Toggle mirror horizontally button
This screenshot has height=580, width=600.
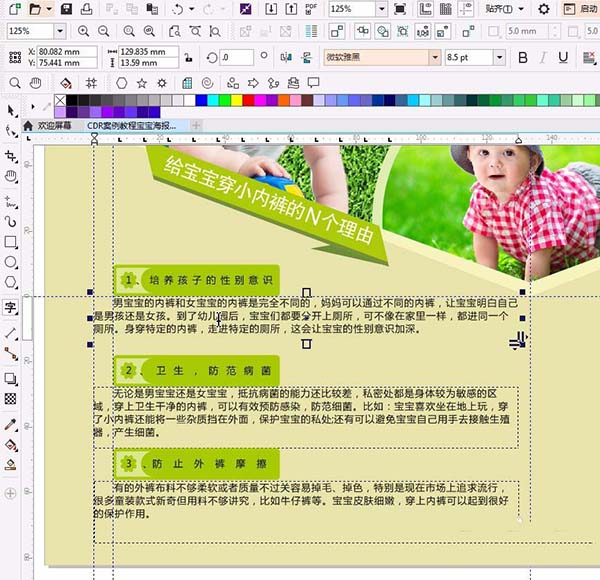point(286,58)
